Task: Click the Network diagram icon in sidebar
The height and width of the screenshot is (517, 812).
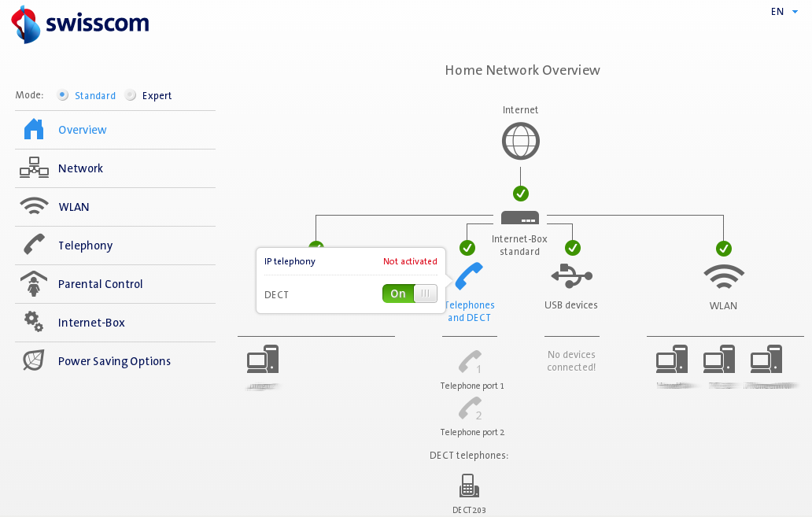Action: coord(33,168)
